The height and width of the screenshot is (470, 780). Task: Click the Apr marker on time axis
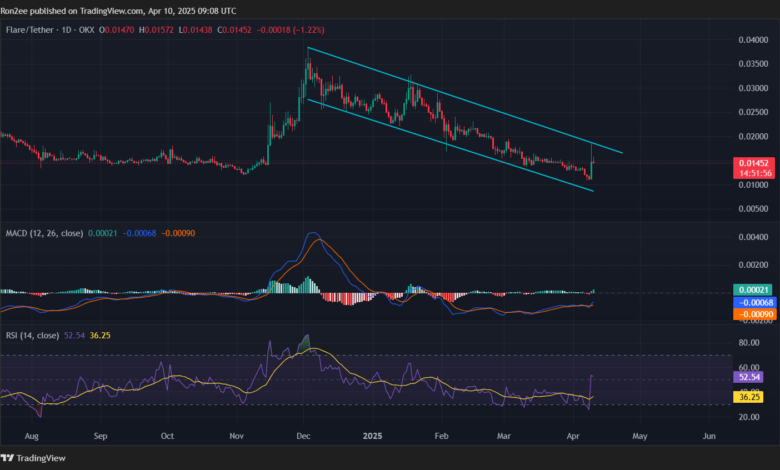point(574,437)
